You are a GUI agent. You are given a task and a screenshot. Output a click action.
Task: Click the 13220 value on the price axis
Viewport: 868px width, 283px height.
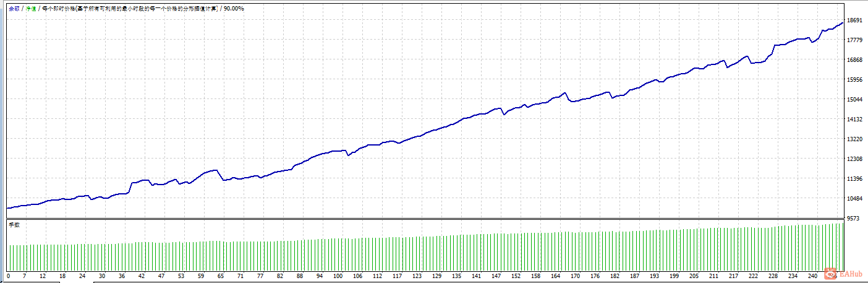pos(855,139)
